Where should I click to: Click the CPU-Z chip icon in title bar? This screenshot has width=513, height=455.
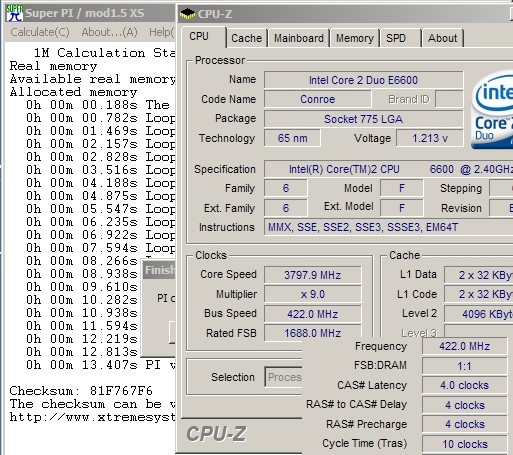click(x=187, y=14)
